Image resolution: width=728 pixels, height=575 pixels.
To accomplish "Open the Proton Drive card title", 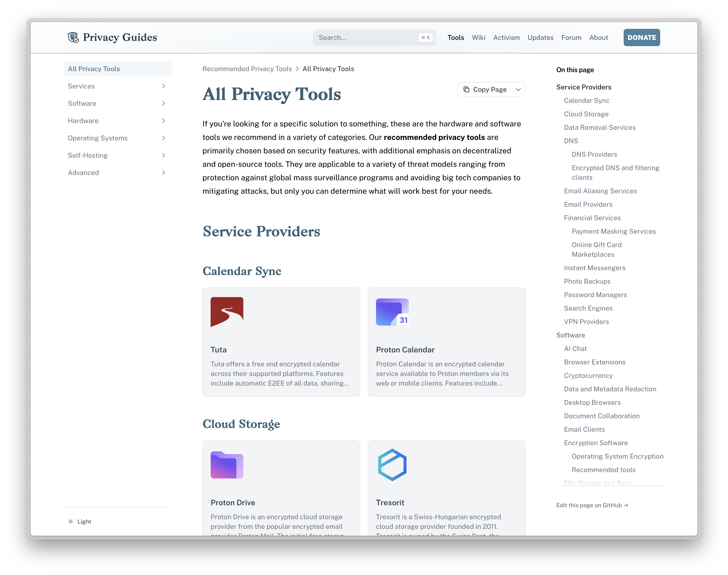I will tap(233, 503).
